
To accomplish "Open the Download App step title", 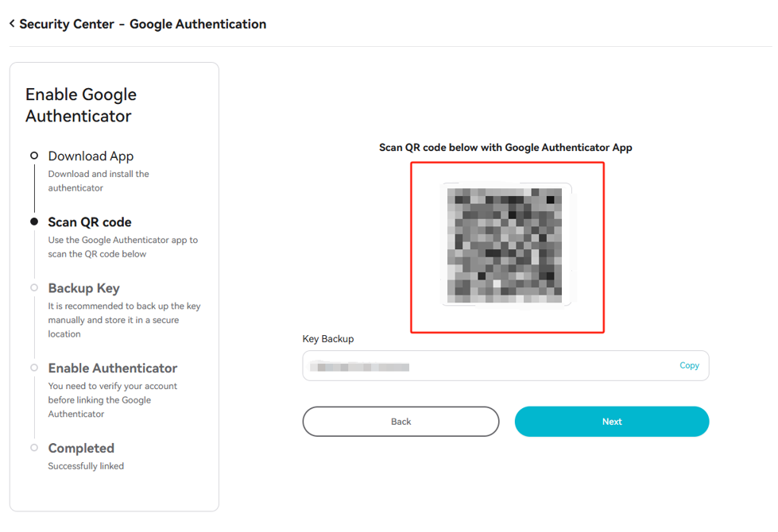I will pos(91,156).
